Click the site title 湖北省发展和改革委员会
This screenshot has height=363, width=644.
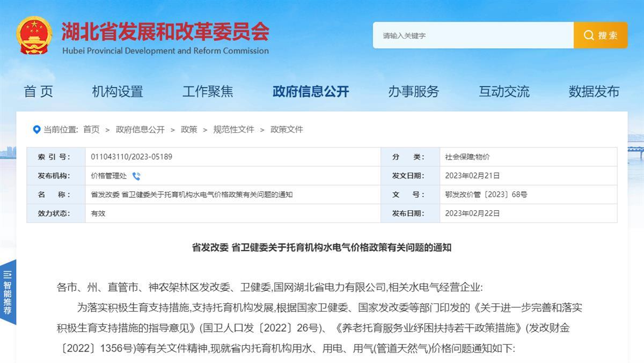pos(165,31)
